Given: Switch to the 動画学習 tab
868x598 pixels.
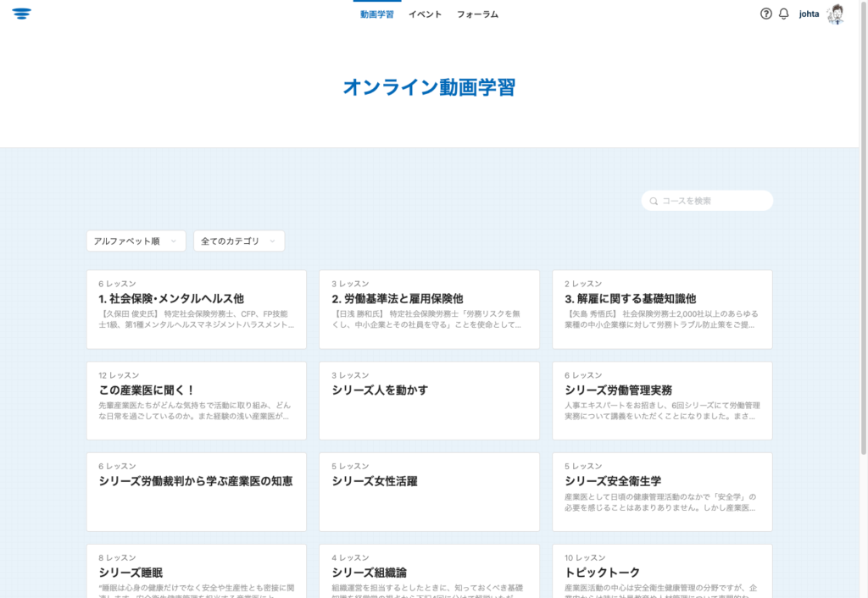Looking at the screenshot, I should [x=376, y=14].
